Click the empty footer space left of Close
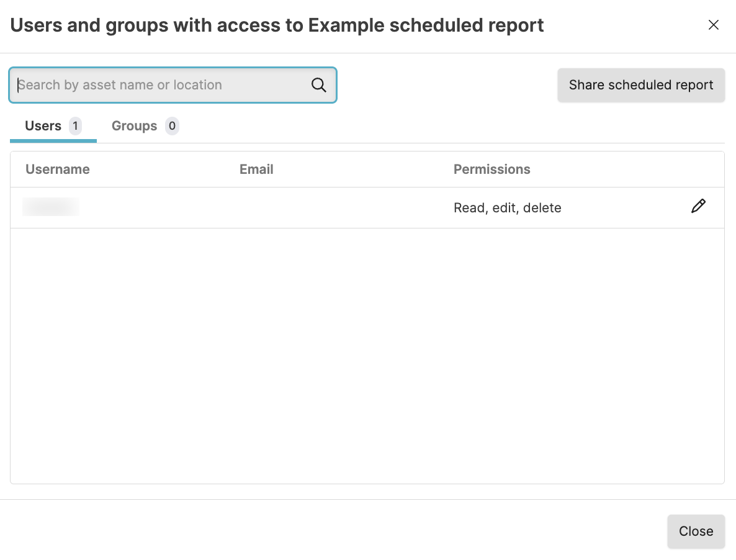 click(335, 531)
